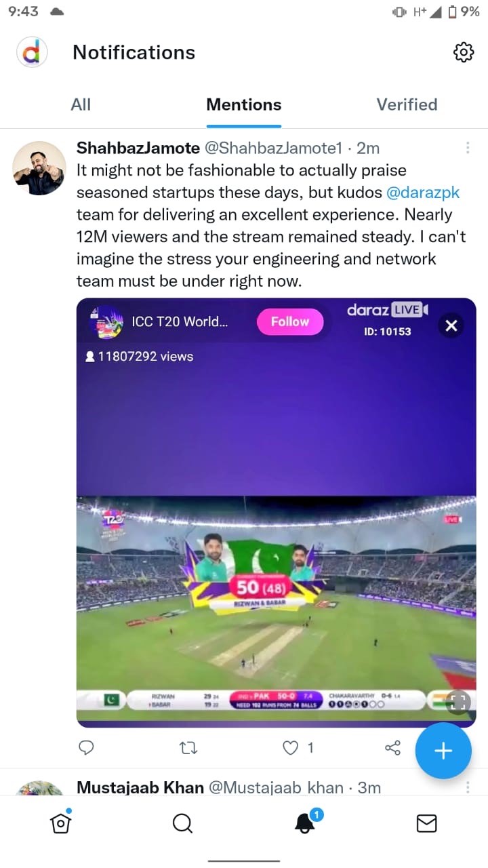Screen dimensions: 488x868
Task: Open notifications bell with badge
Action: tap(306, 822)
